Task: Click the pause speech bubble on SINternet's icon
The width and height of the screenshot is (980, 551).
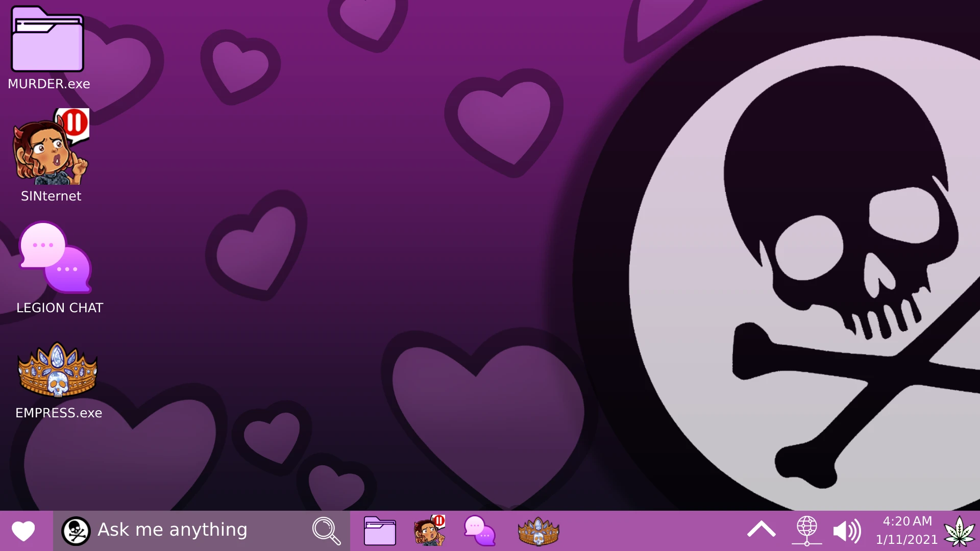Action: pyautogui.click(x=75, y=123)
